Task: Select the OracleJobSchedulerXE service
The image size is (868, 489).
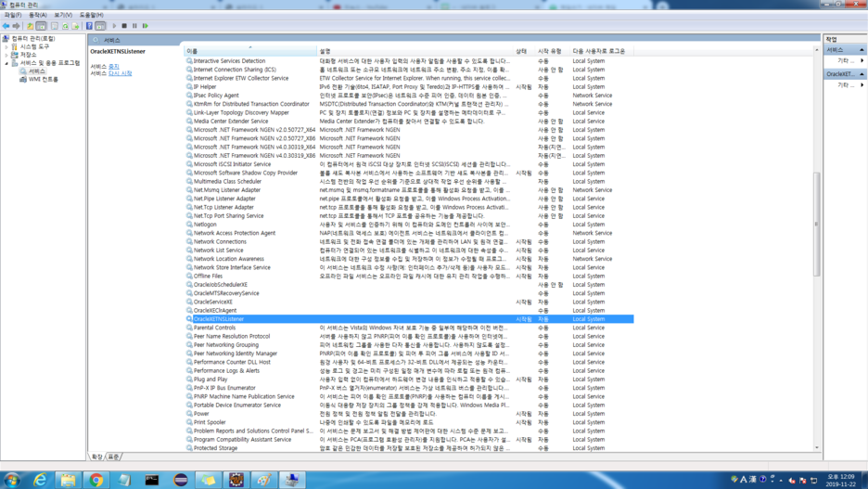Action: point(409,285)
